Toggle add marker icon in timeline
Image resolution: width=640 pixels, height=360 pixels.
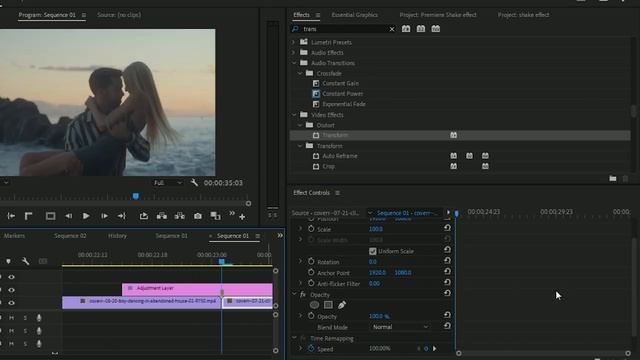point(8,261)
